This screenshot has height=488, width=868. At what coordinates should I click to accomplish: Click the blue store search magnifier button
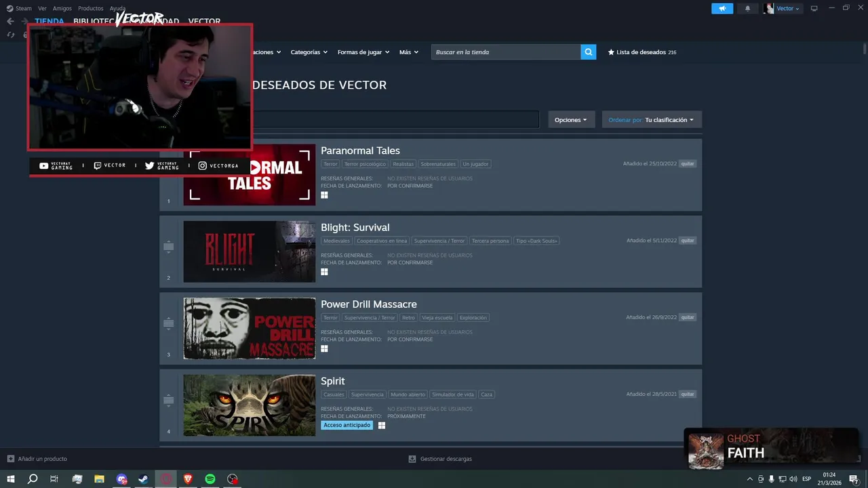pos(589,52)
